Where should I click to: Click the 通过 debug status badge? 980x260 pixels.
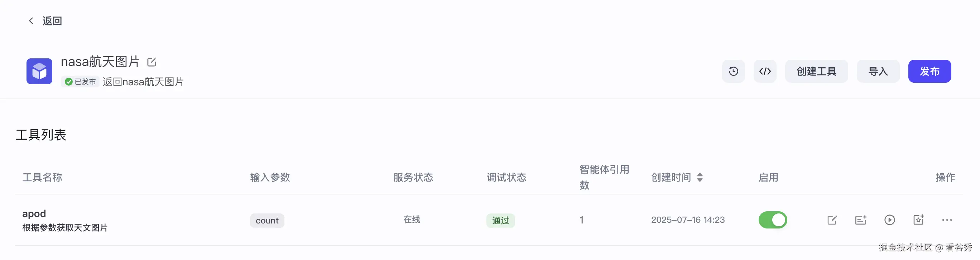(501, 220)
